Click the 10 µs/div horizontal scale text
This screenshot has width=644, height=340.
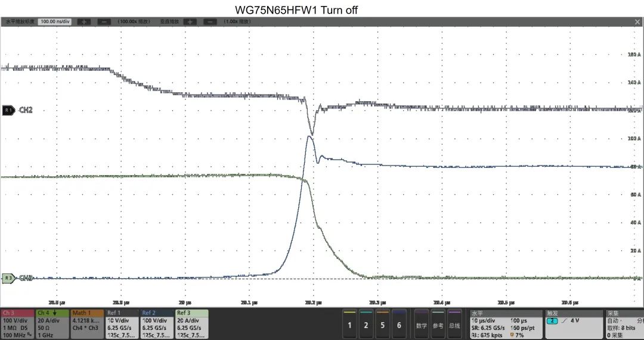click(x=485, y=321)
